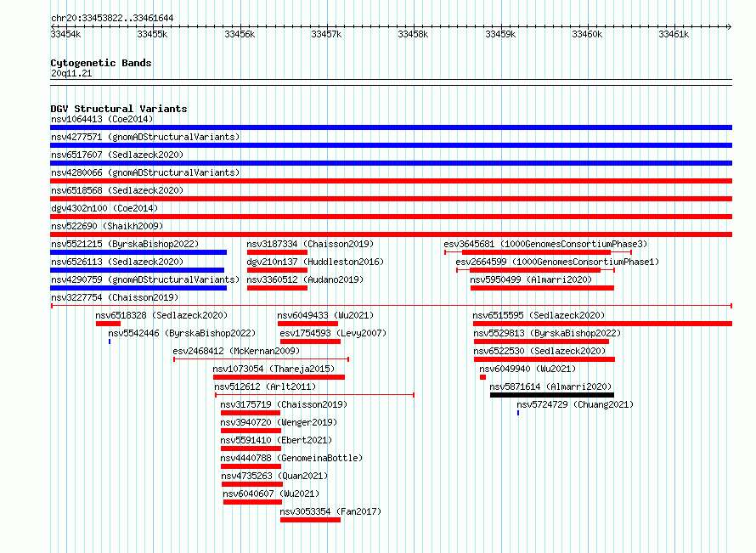This screenshot has height=553, width=756.
Task: Open the nsv6526113 (Sedlazeck2020) label
Action: (x=117, y=262)
